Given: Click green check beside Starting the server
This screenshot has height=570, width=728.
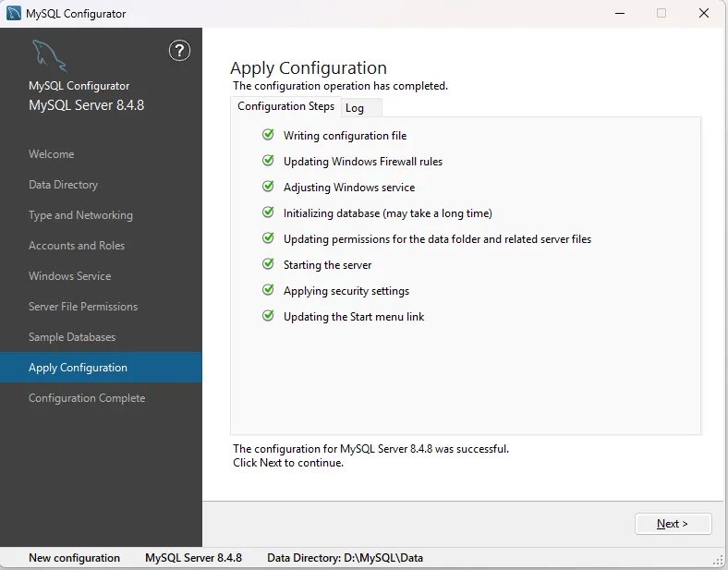Looking at the screenshot, I should click(268, 264).
